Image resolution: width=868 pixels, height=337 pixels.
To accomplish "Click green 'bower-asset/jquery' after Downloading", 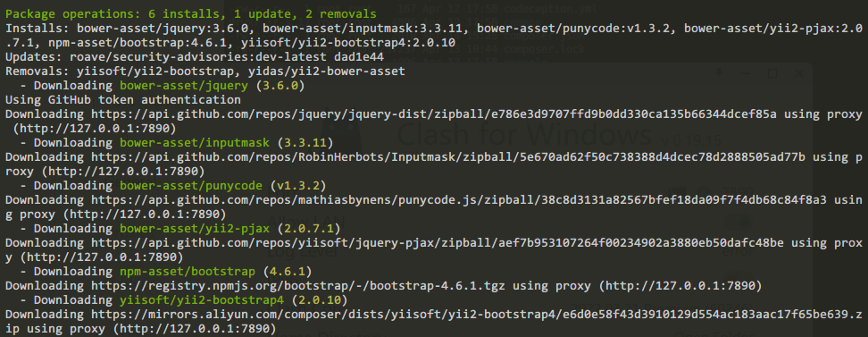I will point(184,85).
